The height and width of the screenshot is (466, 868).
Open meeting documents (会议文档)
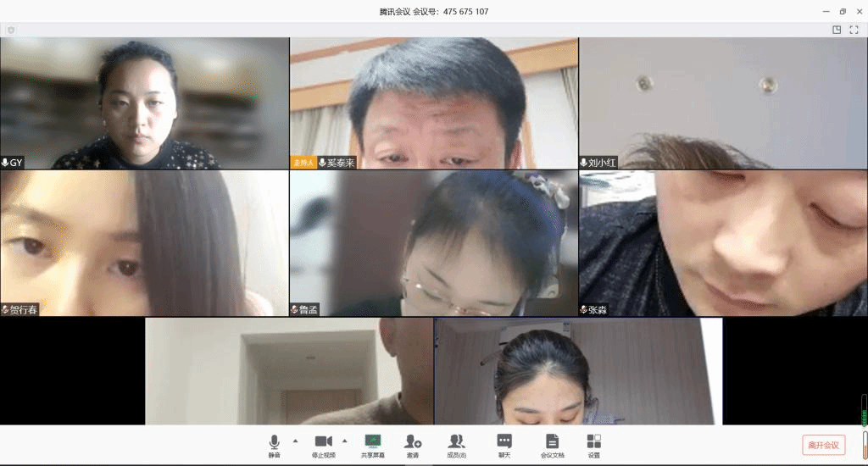coord(552,445)
